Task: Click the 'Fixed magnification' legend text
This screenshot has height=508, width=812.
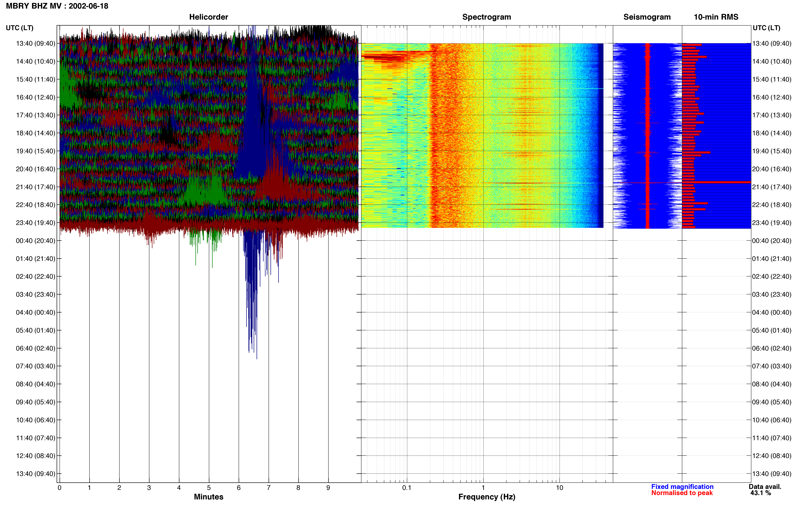Action: pyautogui.click(x=682, y=487)
